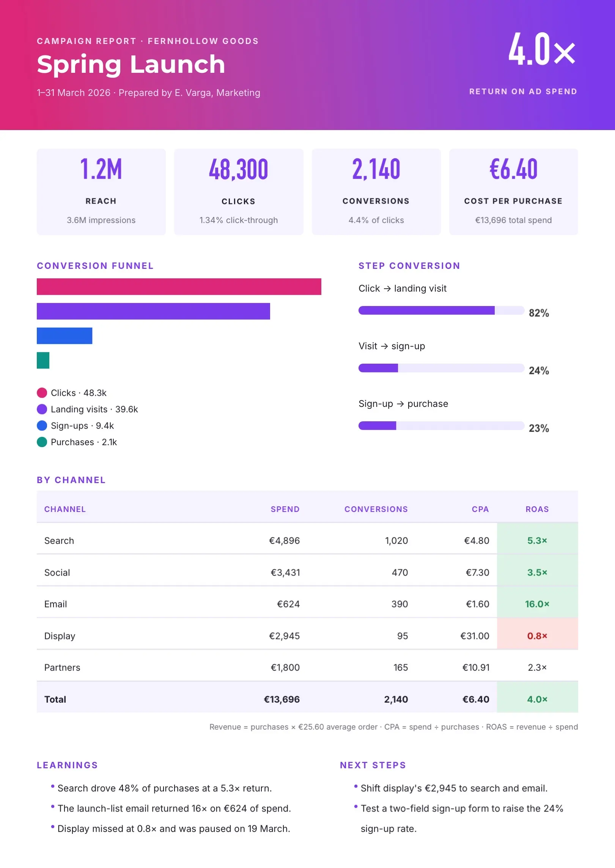The height and width of the screenshot is (868, 615).
Task: Click the Total row label
Action: point(55,699)
